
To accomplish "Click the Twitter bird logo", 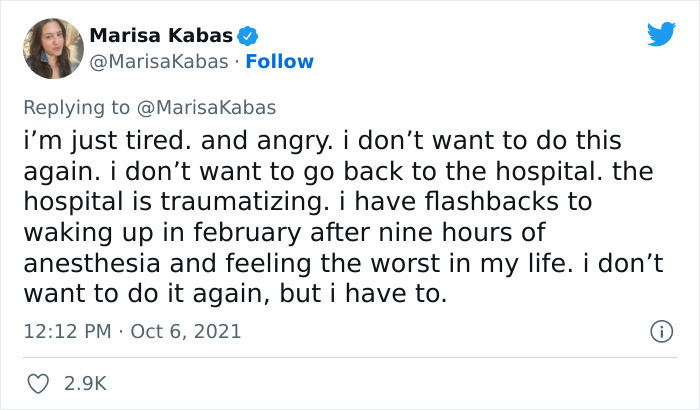I will click(661, 35).
